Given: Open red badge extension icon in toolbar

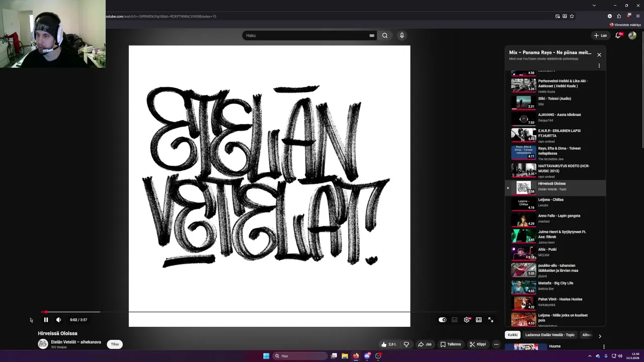Looking at the screenshot, I should tap(628, 16).
